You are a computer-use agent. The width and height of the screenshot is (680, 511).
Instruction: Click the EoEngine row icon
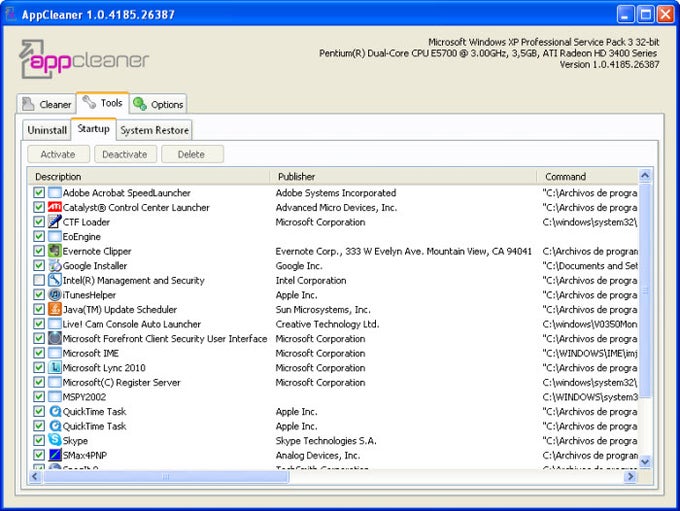point(55,236)
